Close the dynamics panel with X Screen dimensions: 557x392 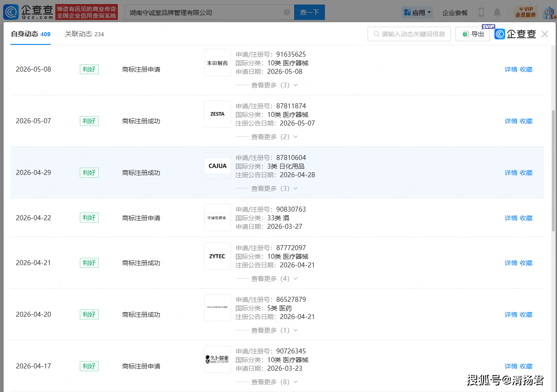(545, 34)
